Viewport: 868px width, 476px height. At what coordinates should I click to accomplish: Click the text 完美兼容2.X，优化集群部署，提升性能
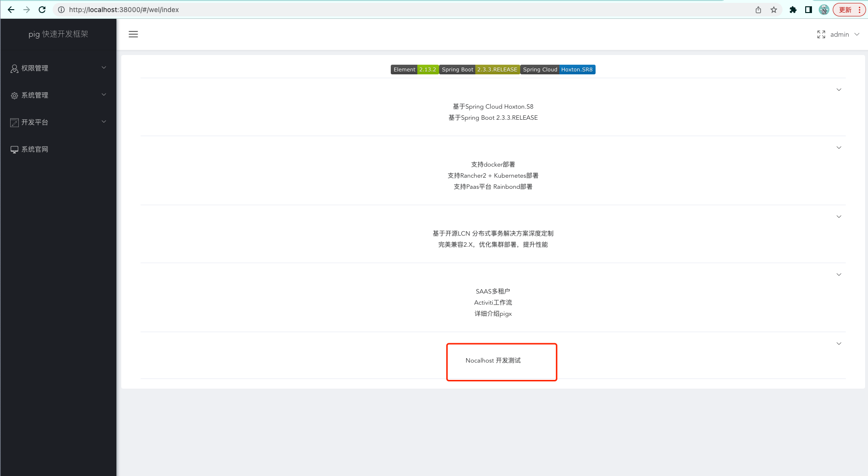[x=493, y=245]
